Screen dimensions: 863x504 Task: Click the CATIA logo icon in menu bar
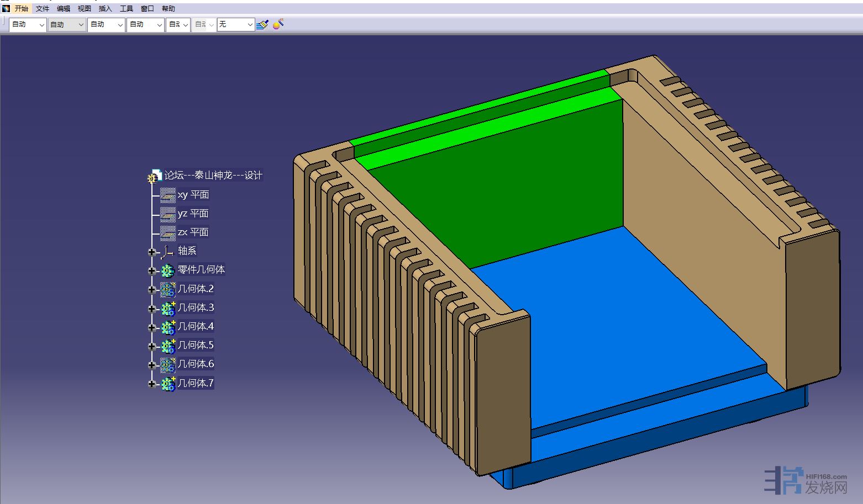(x=6, y=8)
